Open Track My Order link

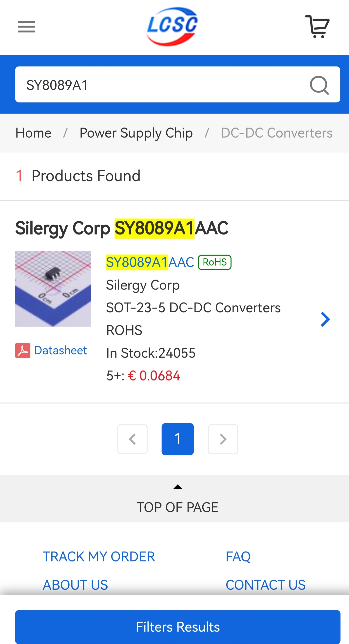99,556
